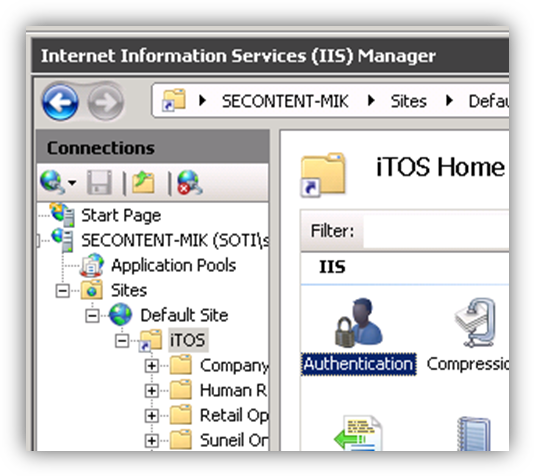Select Application Pools in the tree
Image resolution: width=534 pixels, height=476 pixels.
click(x=173, y=265)
